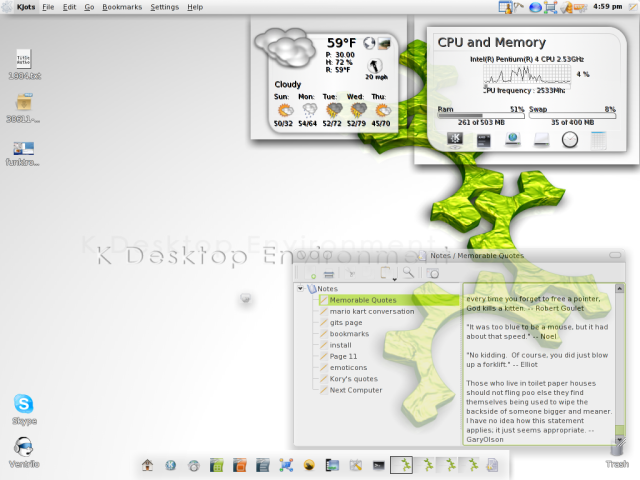
Task: Launch Skype from the desktop
Action: tap(24, 409)
